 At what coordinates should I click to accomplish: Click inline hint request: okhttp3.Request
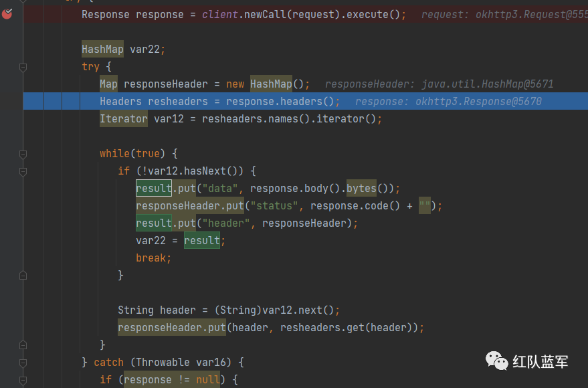(504, 15)
